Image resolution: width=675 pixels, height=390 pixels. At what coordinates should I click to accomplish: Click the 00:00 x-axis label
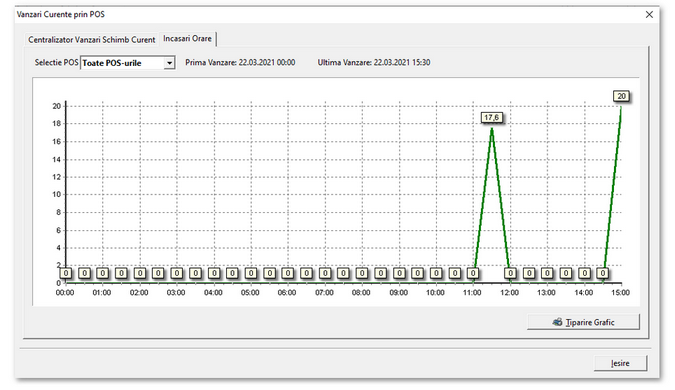tap(65, 293)
